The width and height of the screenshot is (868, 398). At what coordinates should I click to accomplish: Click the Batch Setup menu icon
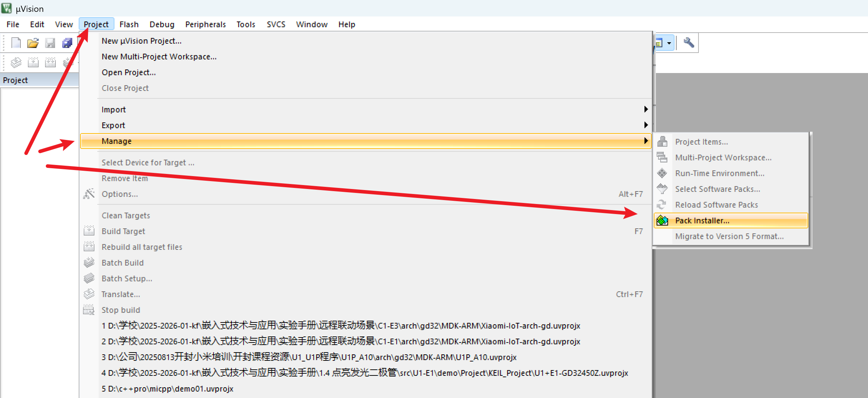pyautogui.click(x=89, y=278)
